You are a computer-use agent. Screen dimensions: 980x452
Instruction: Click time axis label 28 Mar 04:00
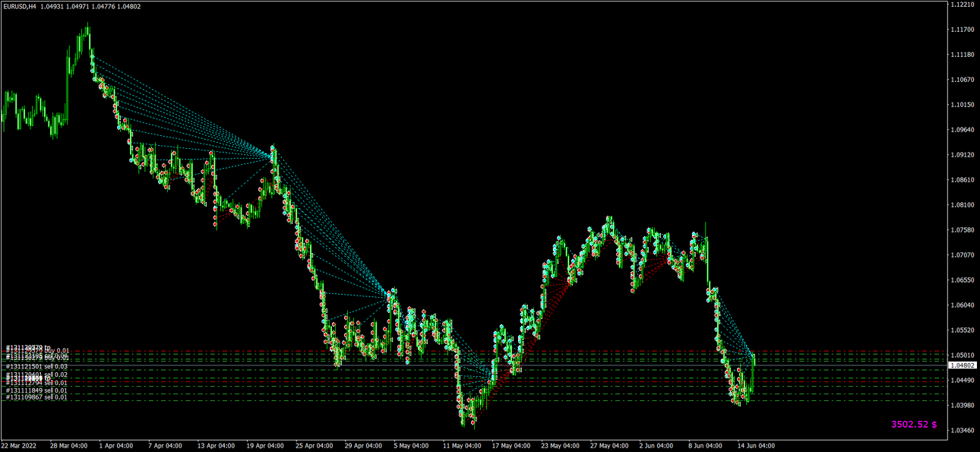point(68,446)
